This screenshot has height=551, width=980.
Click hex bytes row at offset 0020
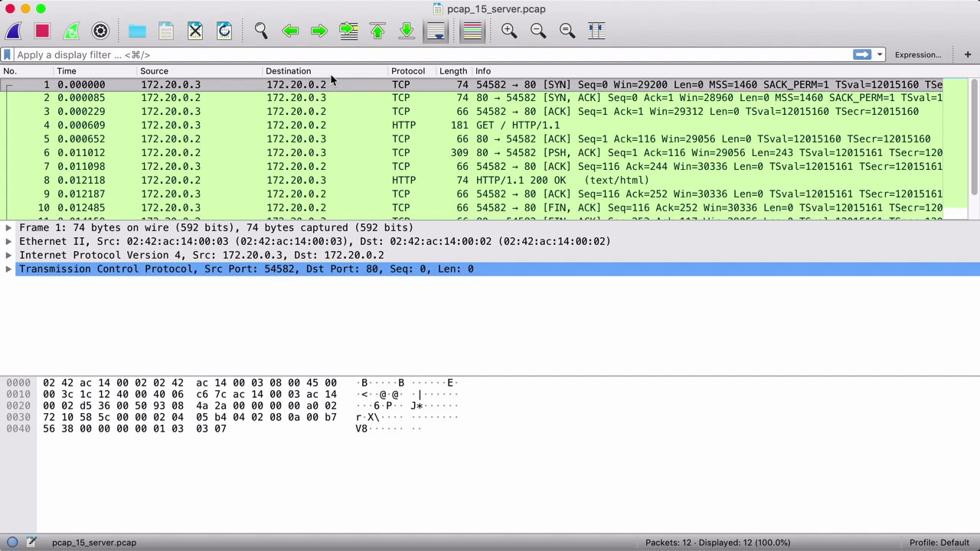pyautogui.click(x=190, y=406)
